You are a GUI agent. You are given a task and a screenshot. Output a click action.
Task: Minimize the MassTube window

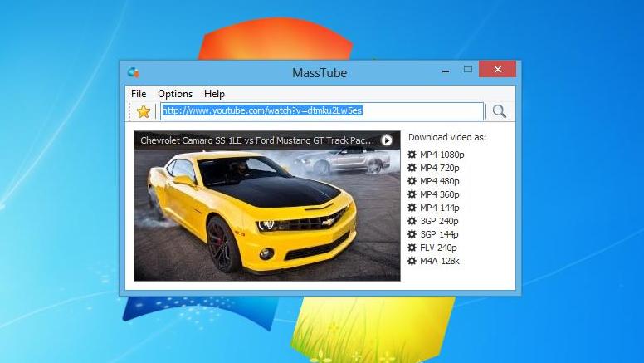coord(446,71)
